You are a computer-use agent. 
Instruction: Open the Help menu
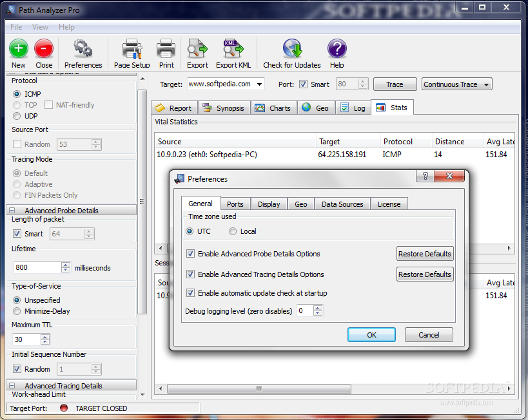tap(66, 27)
